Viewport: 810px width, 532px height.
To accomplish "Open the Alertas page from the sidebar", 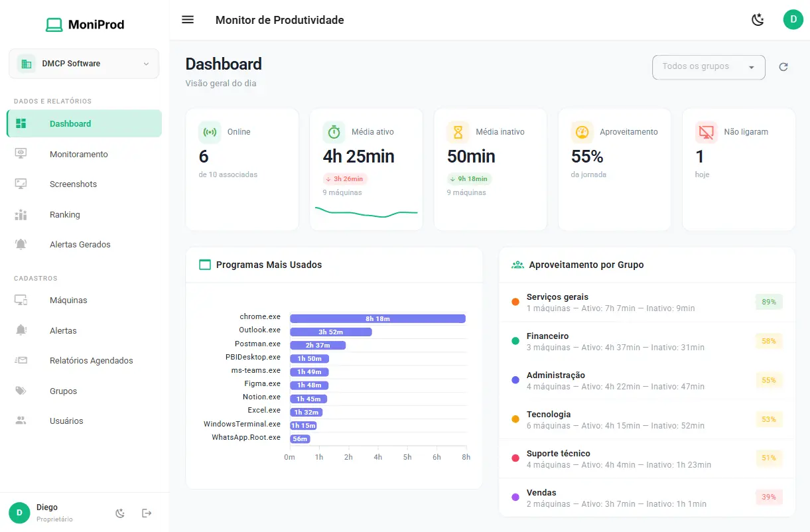I will click(x=62, y=330).
